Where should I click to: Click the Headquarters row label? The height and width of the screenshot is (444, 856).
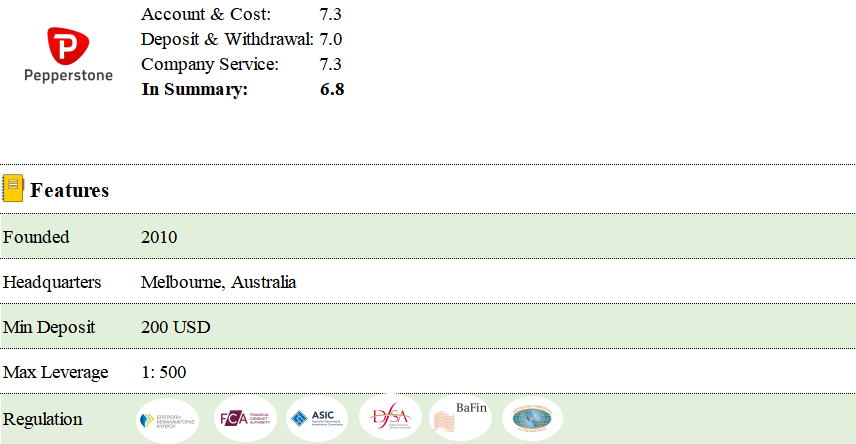click(x=52, y=282)
